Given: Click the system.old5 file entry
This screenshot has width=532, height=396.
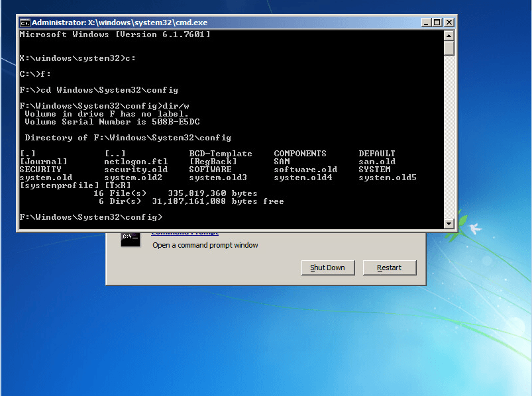Looking at the screenshot, I should pos(388,177).
